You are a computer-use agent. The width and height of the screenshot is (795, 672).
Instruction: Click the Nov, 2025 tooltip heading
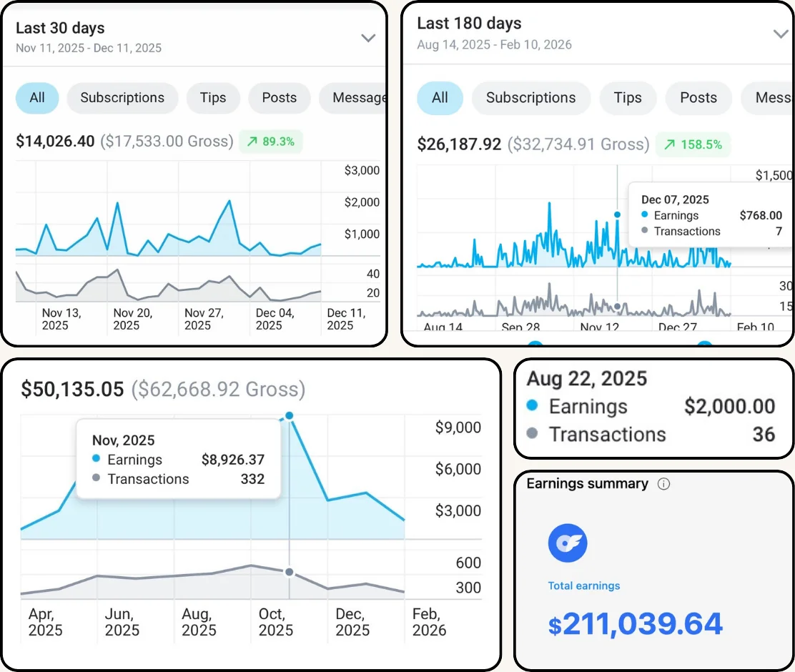coord(123,440)
